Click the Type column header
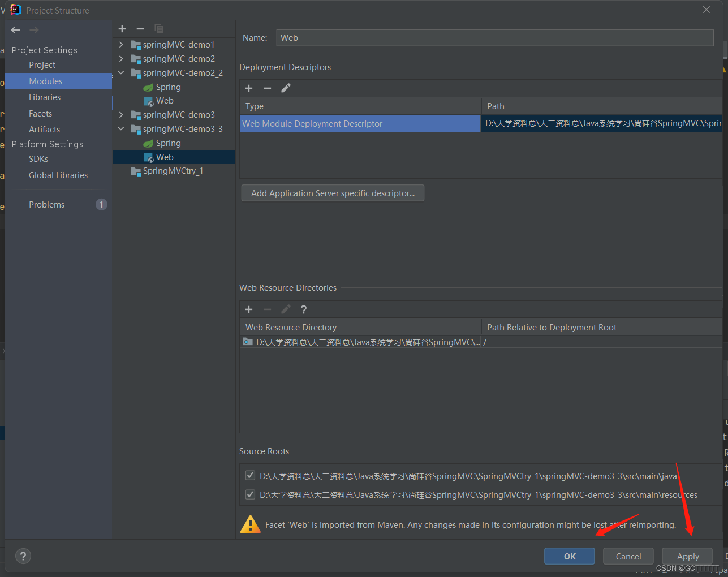This screenshot has height=577, width=728. tap(360, 106)
